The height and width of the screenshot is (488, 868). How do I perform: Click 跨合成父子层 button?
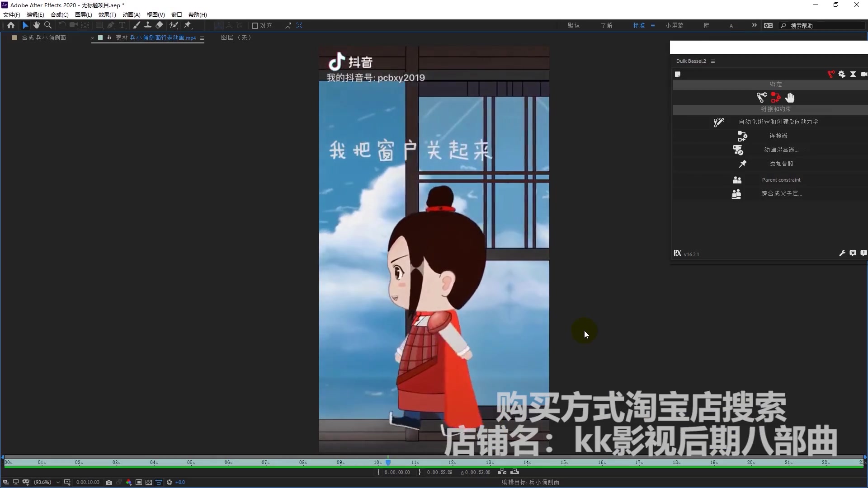[781, 193]
